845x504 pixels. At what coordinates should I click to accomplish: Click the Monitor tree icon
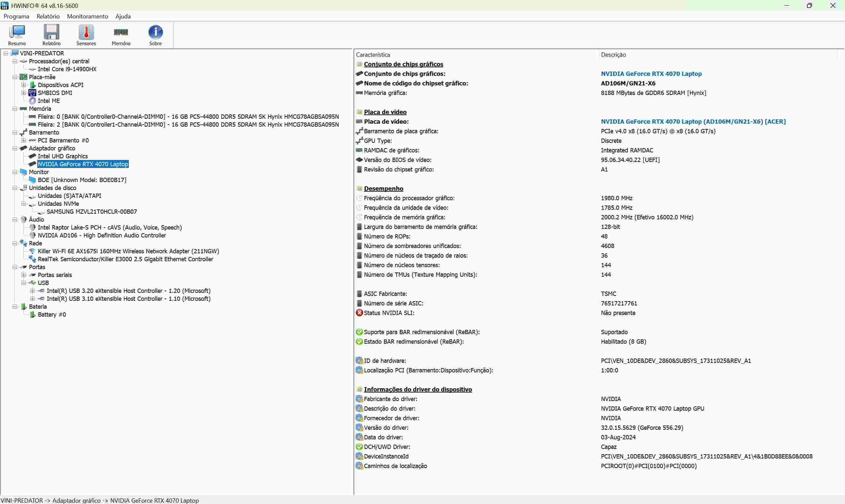click(23, 172)
